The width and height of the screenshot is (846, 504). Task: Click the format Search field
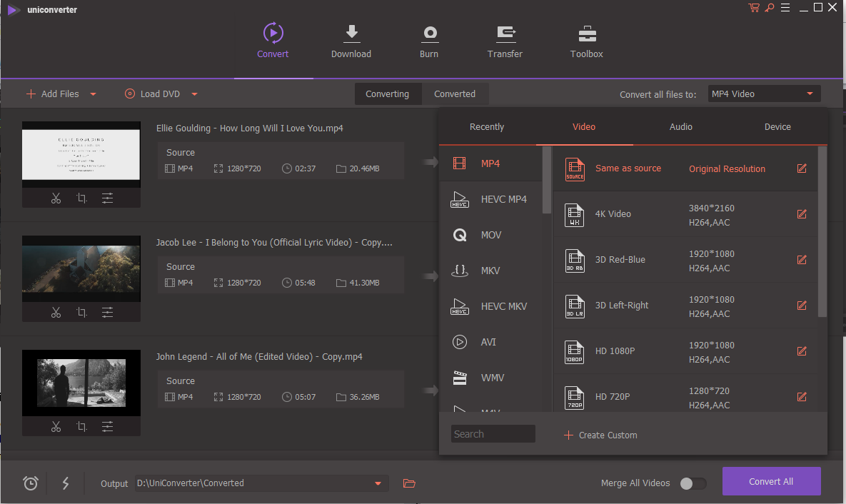click(493, 434)
